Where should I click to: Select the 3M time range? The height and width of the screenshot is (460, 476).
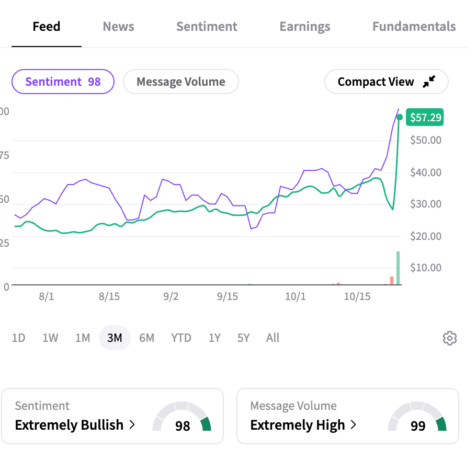click(115, 338)
